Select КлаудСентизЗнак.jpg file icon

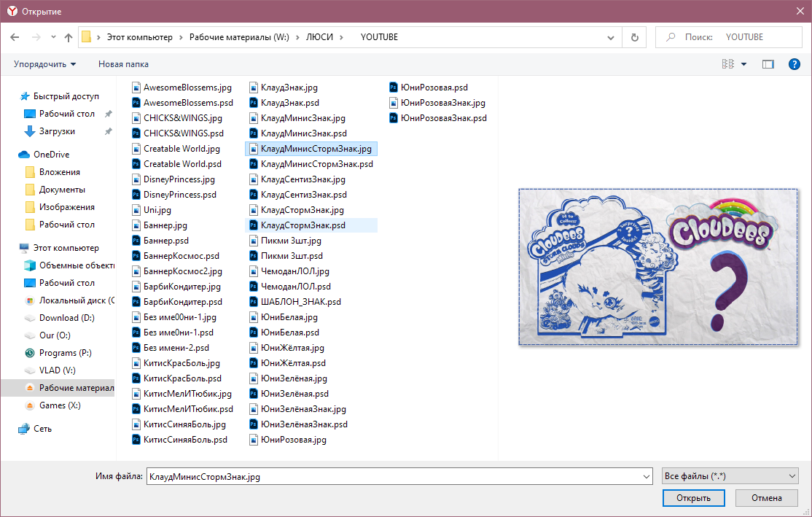pyautogui.click(x=254, y=179)
